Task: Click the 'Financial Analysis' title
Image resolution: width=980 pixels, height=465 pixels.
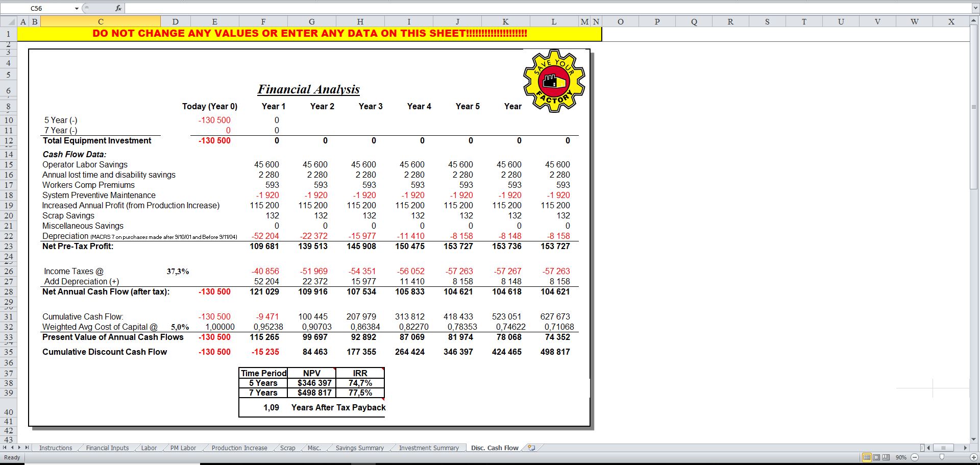Action: click(x=308, y=89)
